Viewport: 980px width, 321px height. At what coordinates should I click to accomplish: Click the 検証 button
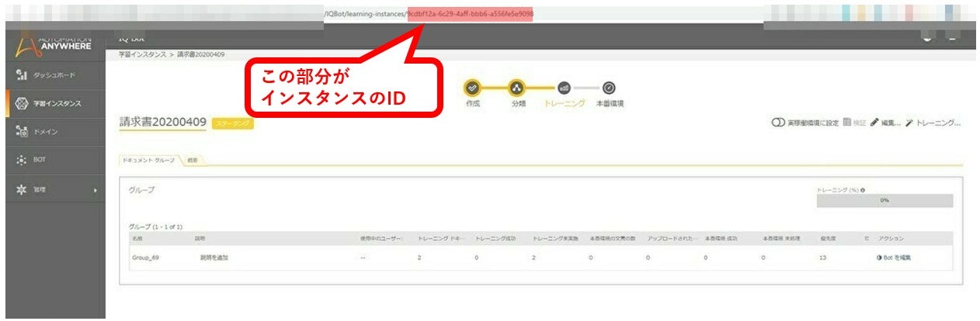[854, 123]
